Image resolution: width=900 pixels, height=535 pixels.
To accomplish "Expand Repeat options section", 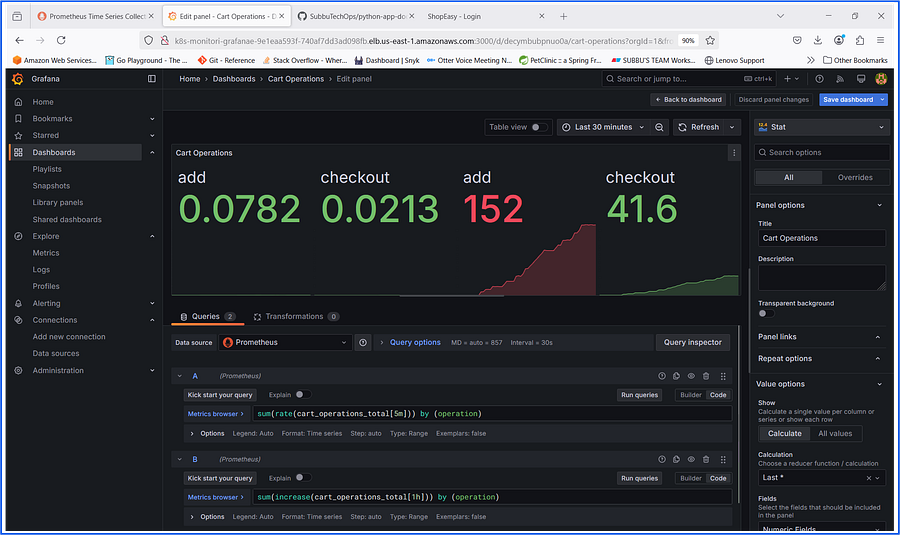I will (x=821, y=359).
